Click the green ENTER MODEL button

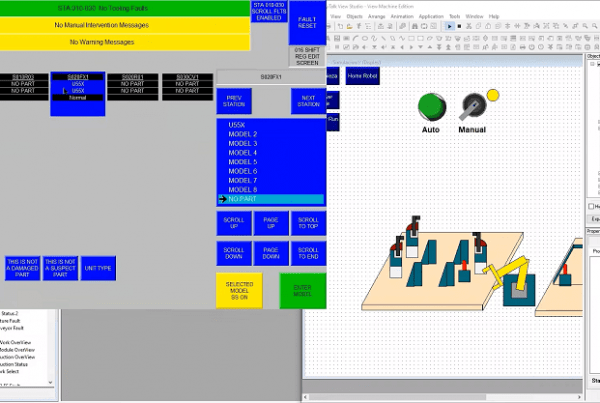pos(303,290)
